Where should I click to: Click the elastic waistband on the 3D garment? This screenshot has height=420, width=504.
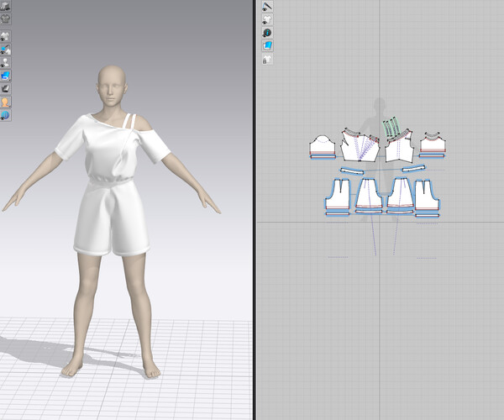(x=111, y=180)
